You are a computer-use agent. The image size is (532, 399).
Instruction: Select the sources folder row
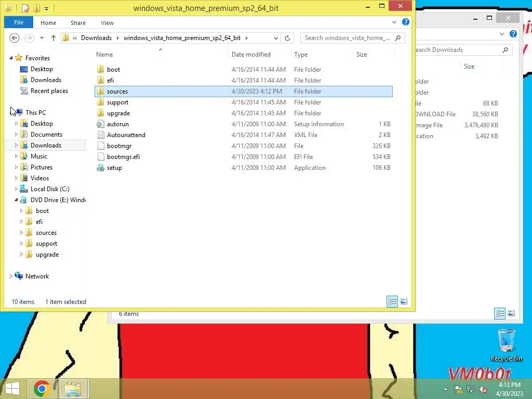tap(244, 91)
